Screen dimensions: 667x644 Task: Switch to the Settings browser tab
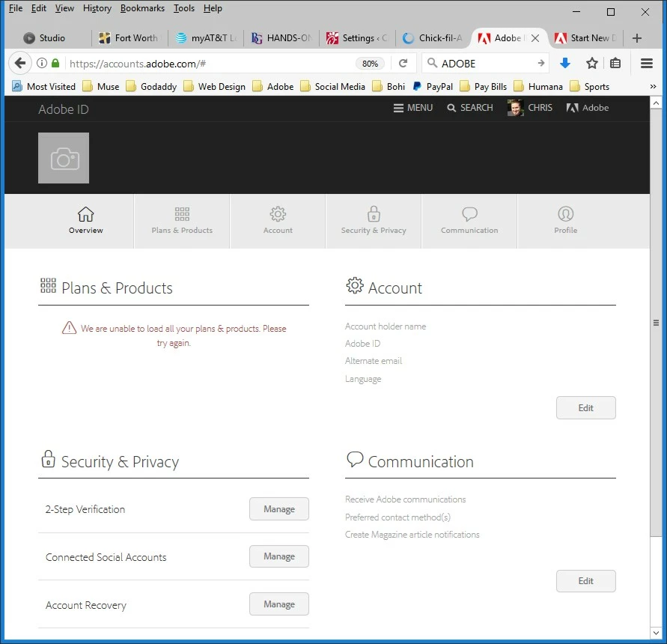[x=358, y=38]
